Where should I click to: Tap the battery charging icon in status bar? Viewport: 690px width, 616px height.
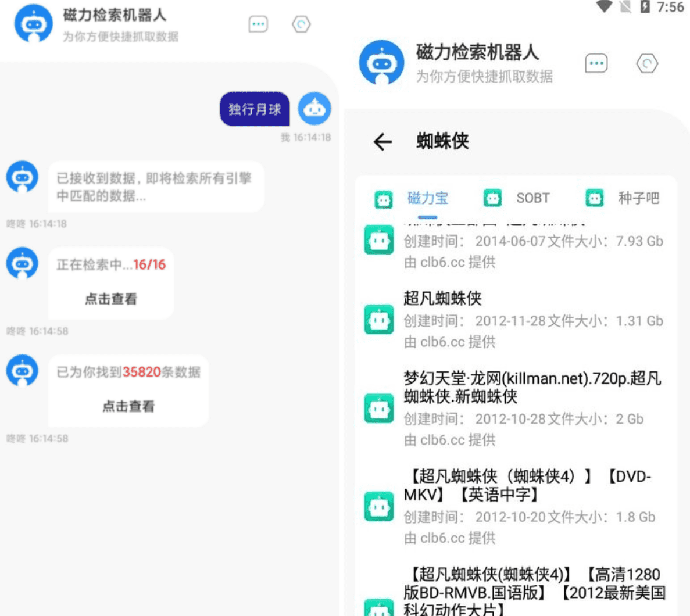(645, 6)
